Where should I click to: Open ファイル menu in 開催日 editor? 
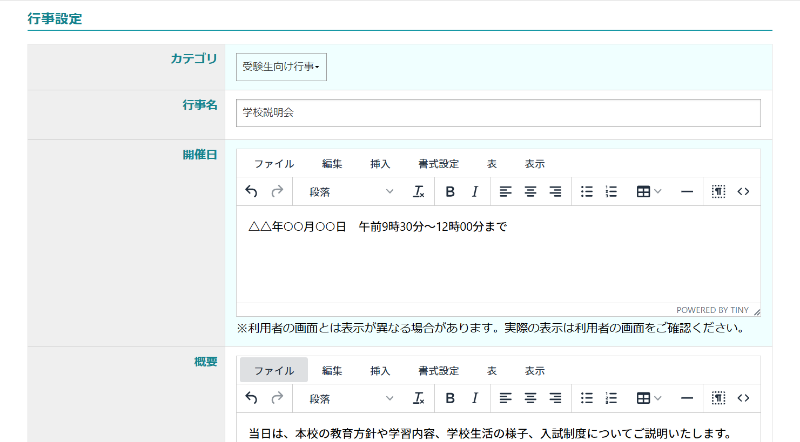(x=273, y=164)
